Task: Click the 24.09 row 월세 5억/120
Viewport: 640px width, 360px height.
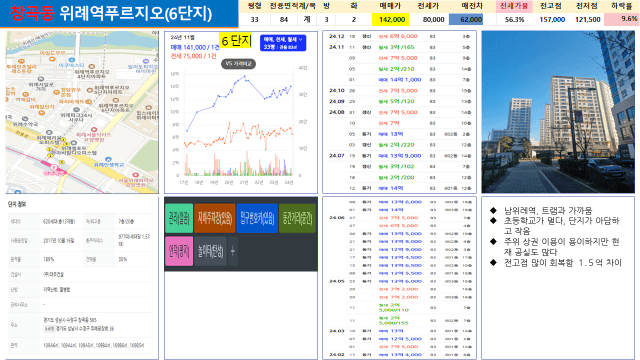Action: point(396,101)
